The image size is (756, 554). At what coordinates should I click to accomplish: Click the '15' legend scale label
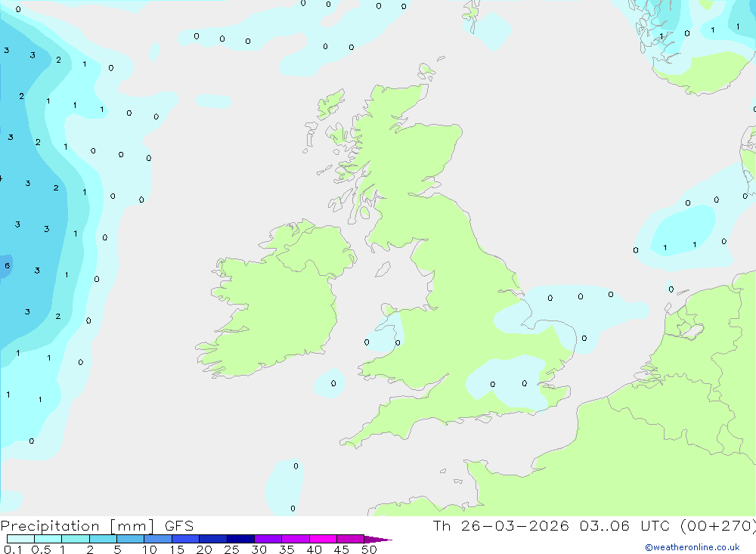(x=177, y=549)
